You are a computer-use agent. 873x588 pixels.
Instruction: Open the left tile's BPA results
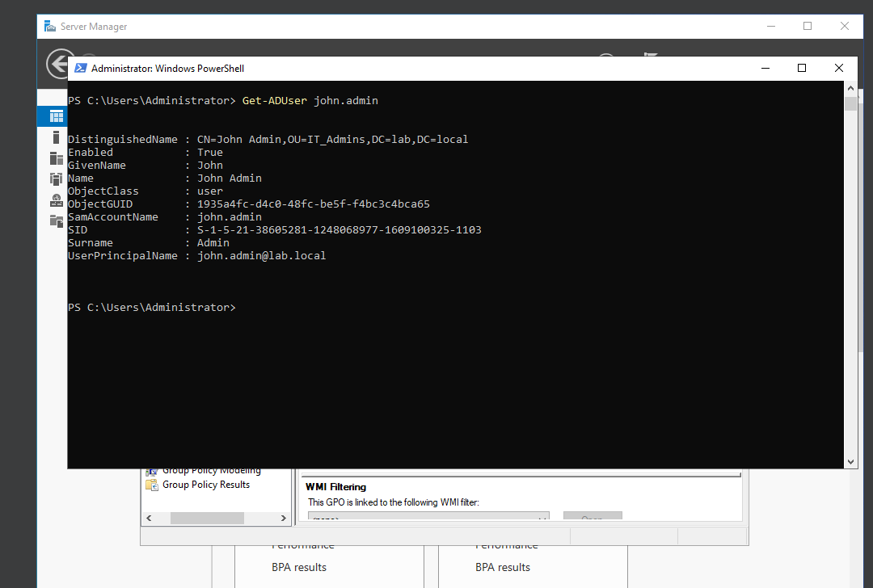pyautogui.click(x=299, y=568)
